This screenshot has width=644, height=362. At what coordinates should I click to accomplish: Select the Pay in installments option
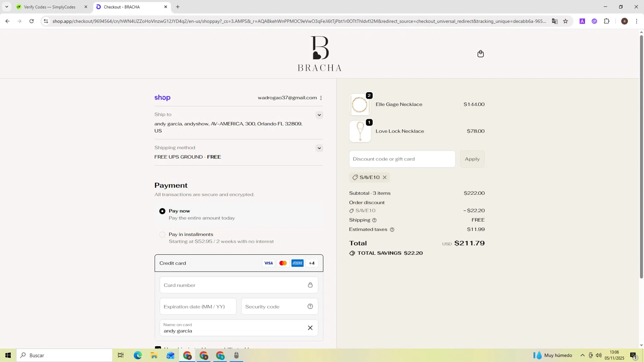(x=162, y=235)
